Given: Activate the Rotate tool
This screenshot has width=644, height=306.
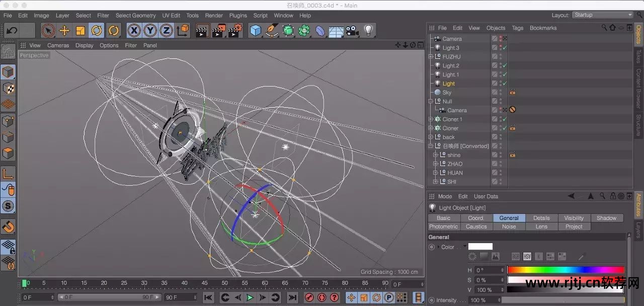Looking at the screenshot, I should pyautogui.click(x=97, y=31).
